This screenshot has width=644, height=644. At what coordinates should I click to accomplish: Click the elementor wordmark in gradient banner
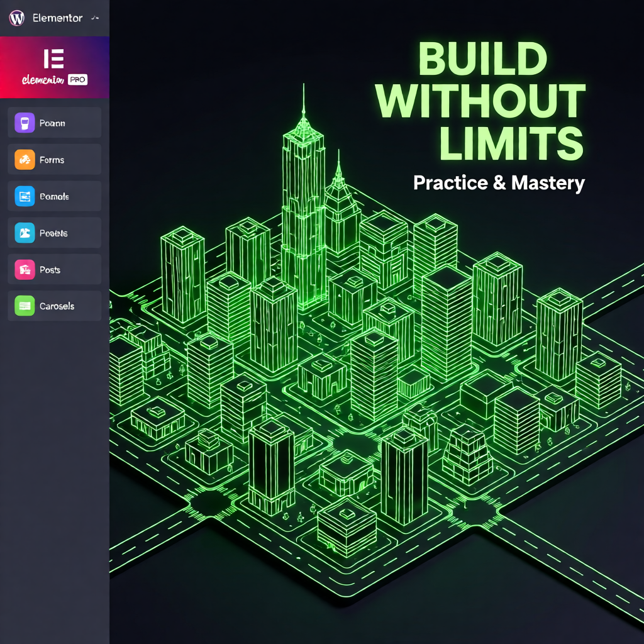point(42,80)
